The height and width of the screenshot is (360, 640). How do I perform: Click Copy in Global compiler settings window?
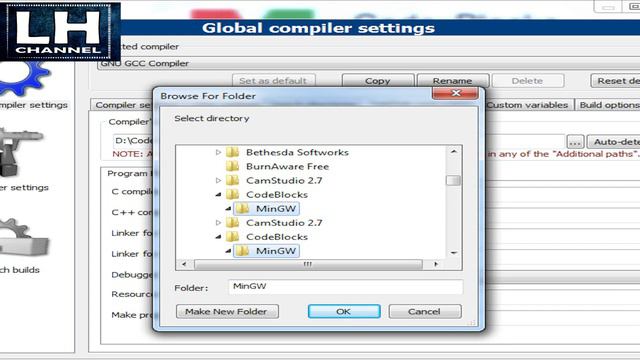pyautogui.click(x=378, y=81)
